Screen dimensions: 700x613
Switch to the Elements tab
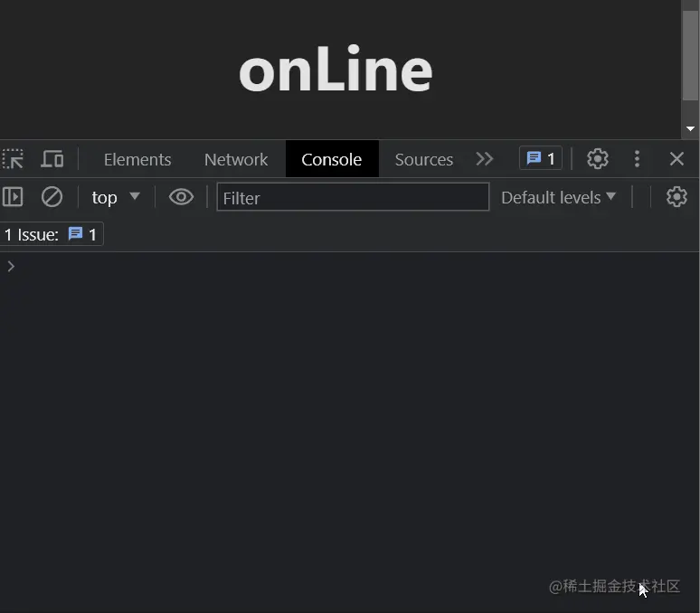coord(137,159)
